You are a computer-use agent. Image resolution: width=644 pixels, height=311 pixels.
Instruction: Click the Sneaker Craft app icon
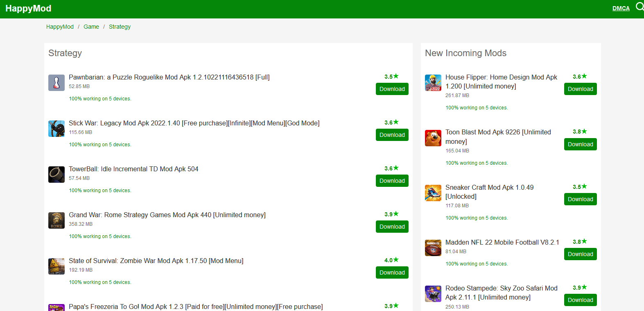click(433, 193)
